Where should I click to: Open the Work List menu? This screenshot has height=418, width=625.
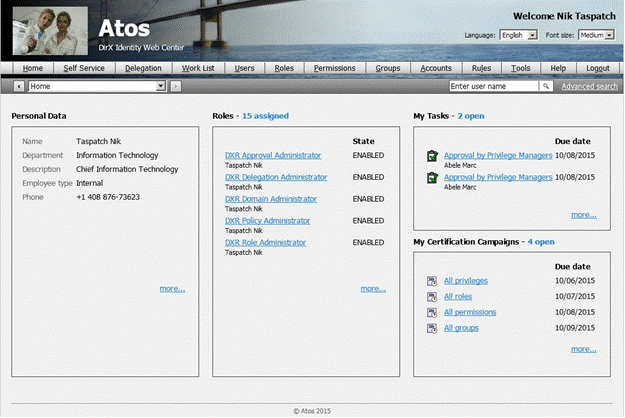(197, 68)
